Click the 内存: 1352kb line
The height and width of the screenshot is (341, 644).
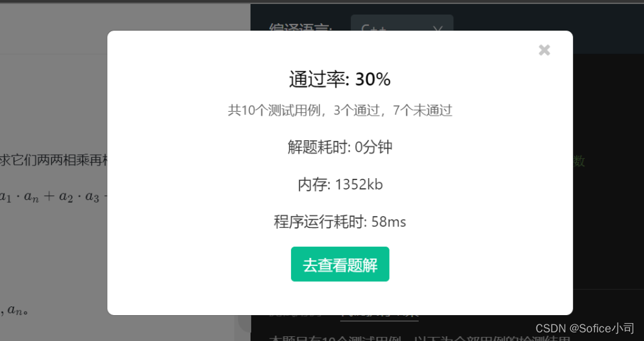pyautogui.click(x=340, y=185)
